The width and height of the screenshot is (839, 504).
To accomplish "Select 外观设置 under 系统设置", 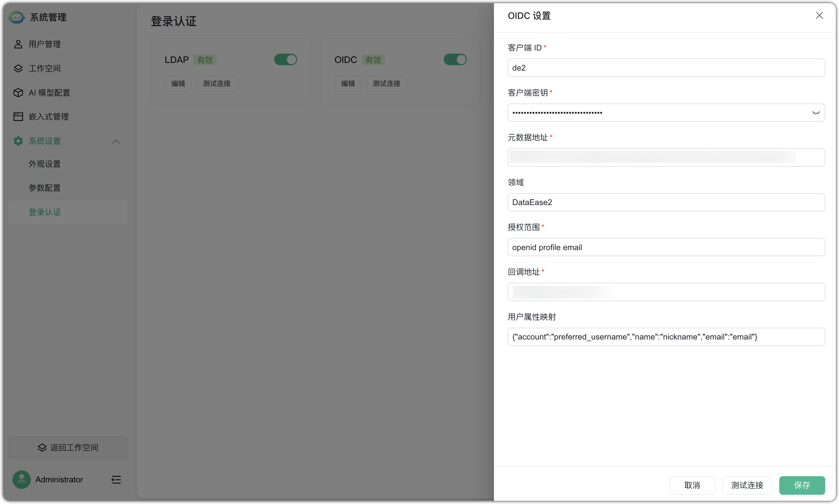I will (44, 164).
